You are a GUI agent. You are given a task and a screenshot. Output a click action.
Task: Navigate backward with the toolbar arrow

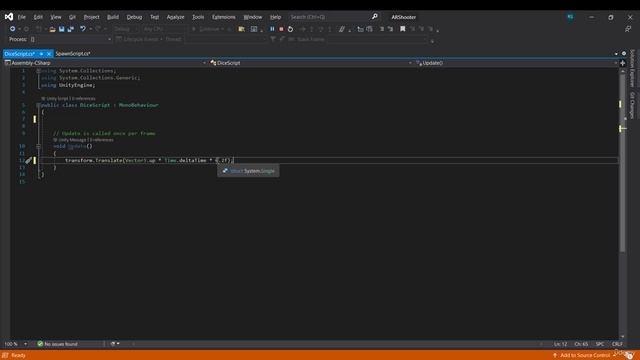[x=13, y=29]
